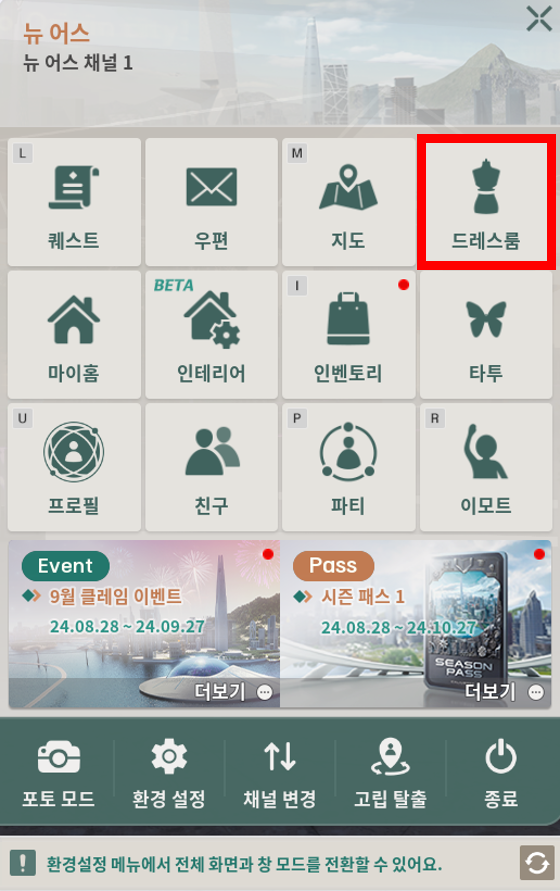This screenshot has width=560, height=891.
Task: Open the BETA 인테리어 interior tile
Action: coord(211,335)
